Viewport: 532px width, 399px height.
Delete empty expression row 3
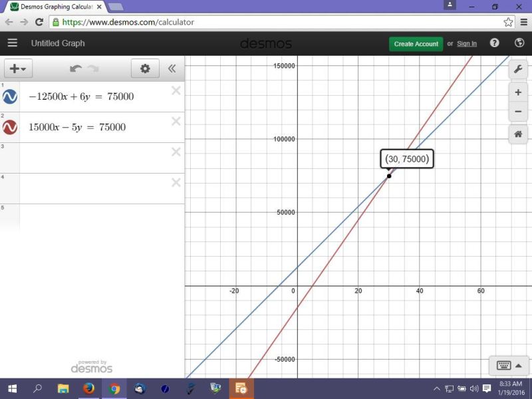176,152
